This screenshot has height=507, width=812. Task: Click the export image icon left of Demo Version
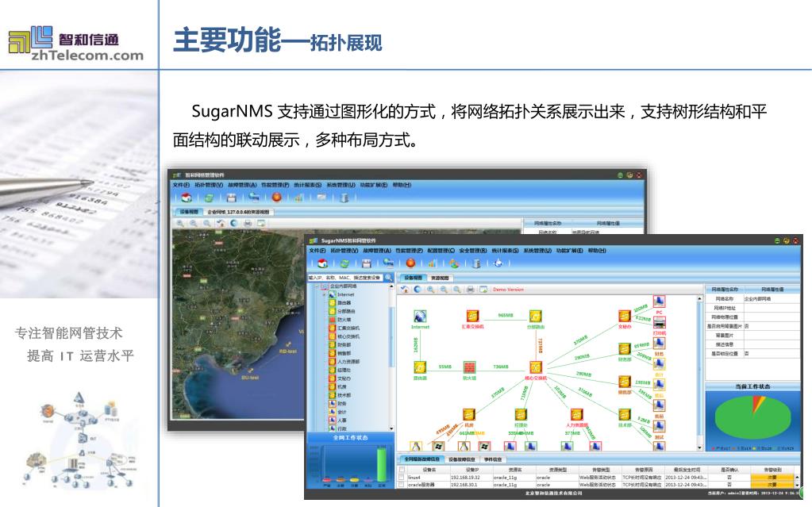[483, 290]
